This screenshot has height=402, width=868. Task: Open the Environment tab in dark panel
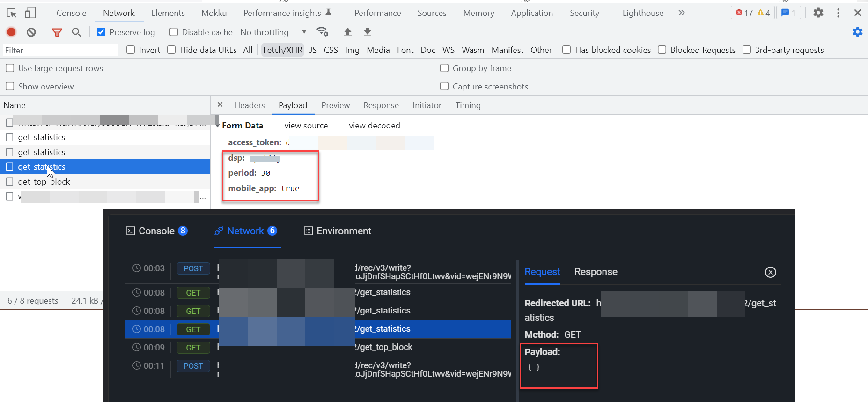(338, 231)
